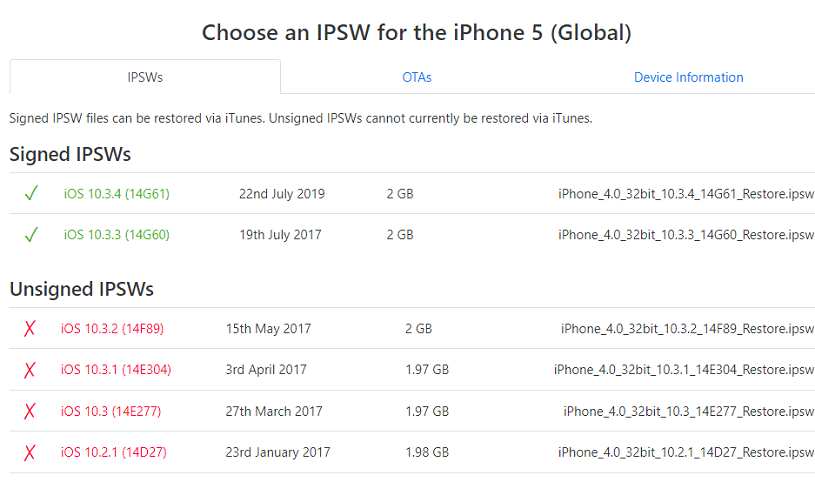The width and height of the screenshot is (815, 482).
Task: Open iOS 10.3.3 (14G60) firmware link
Action: [116, 235]
